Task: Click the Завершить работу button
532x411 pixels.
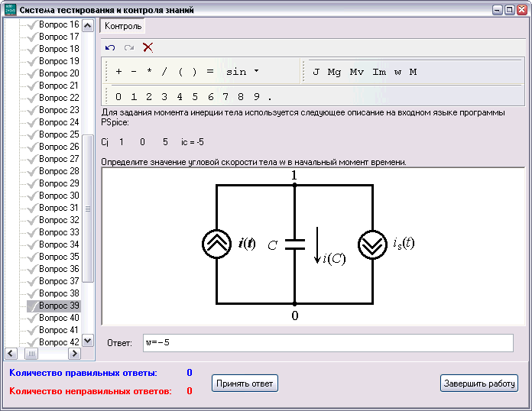Action: (x=479, y=383)
